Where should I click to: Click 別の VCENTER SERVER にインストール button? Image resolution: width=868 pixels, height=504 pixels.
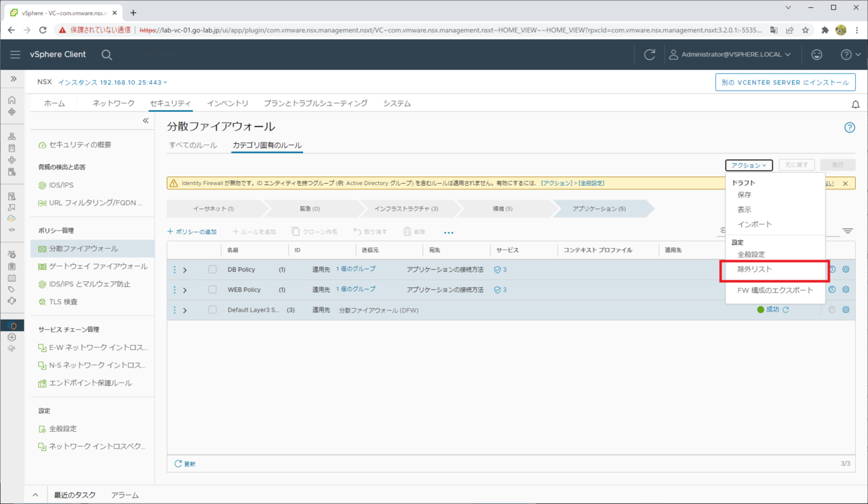tap(786, 82)
